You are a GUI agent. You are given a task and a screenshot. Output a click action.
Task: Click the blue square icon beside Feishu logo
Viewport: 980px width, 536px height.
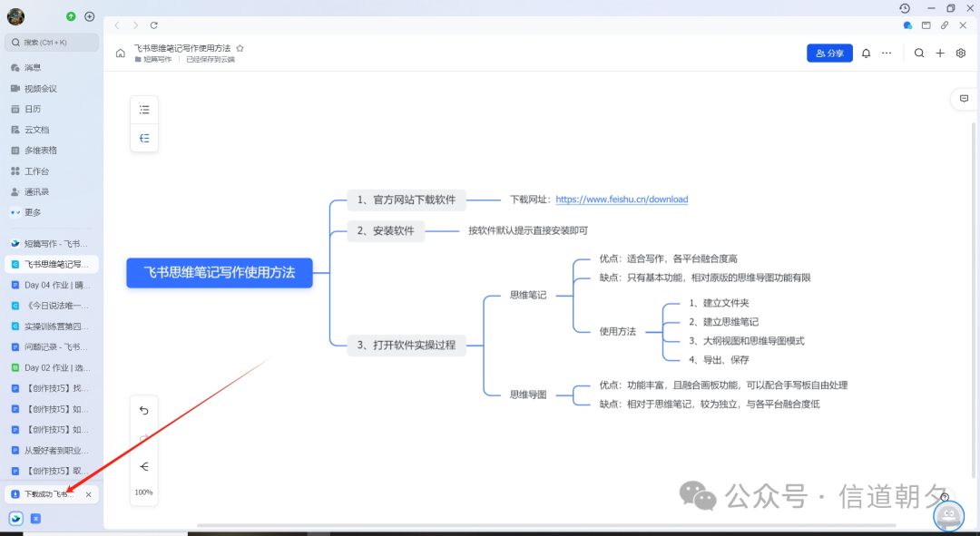pyautogui.click(x=35, y=519)
